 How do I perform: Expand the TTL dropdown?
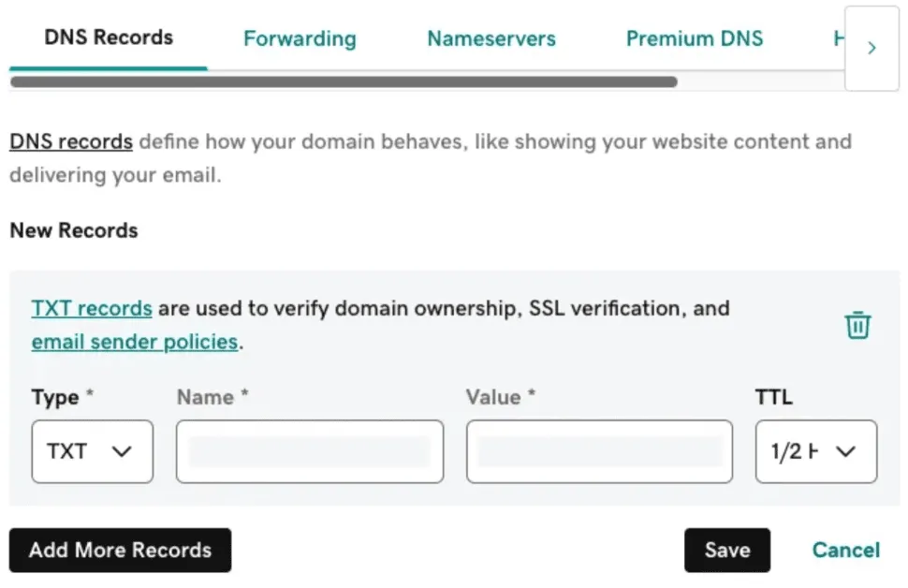(x=815, y=451)
